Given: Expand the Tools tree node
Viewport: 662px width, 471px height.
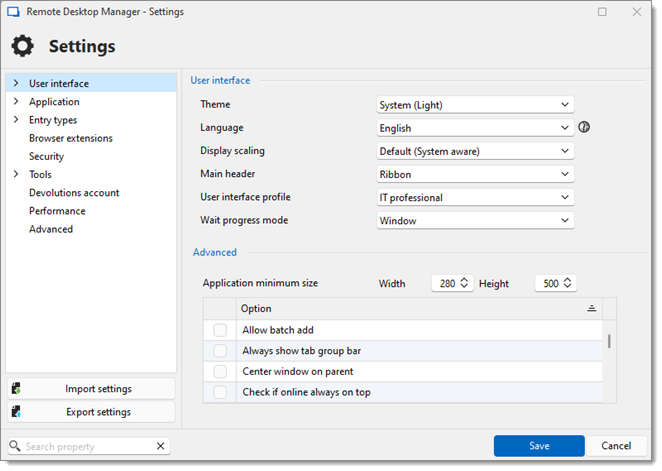Looking at the screenshot, I should (x=16, y=174).
